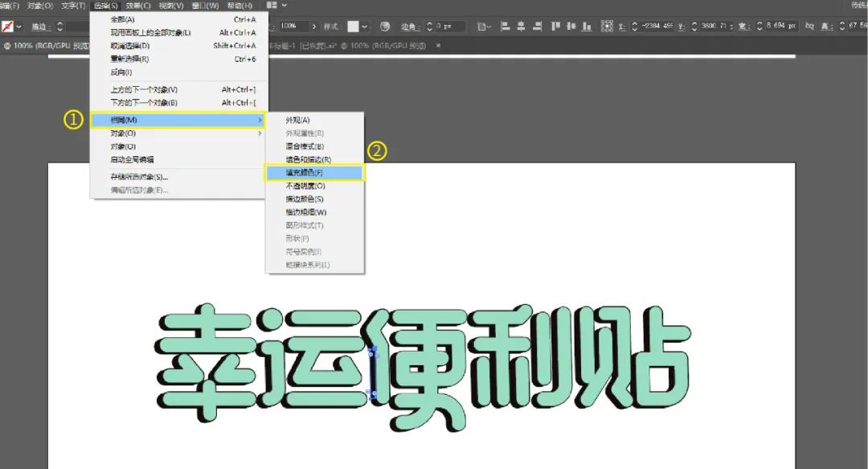Select 描边颜色(S) in the submenu
This screenshot has height=469, width=868.
tap(314, 199)
